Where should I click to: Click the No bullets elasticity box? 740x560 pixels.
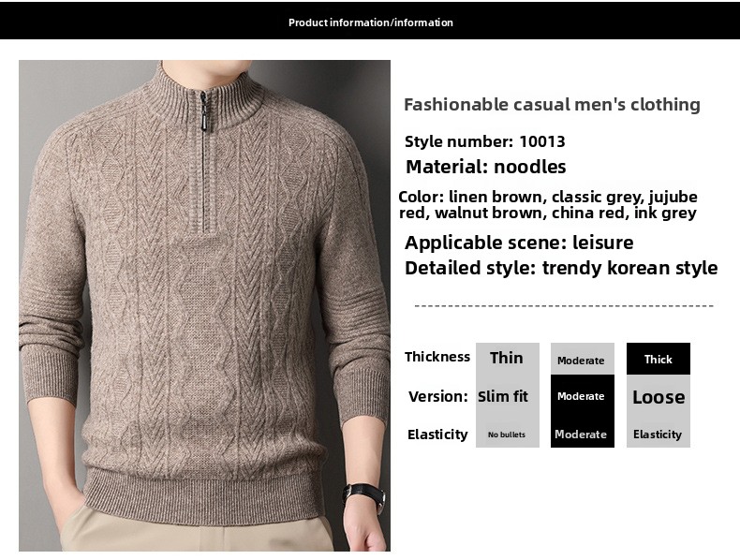508,434
